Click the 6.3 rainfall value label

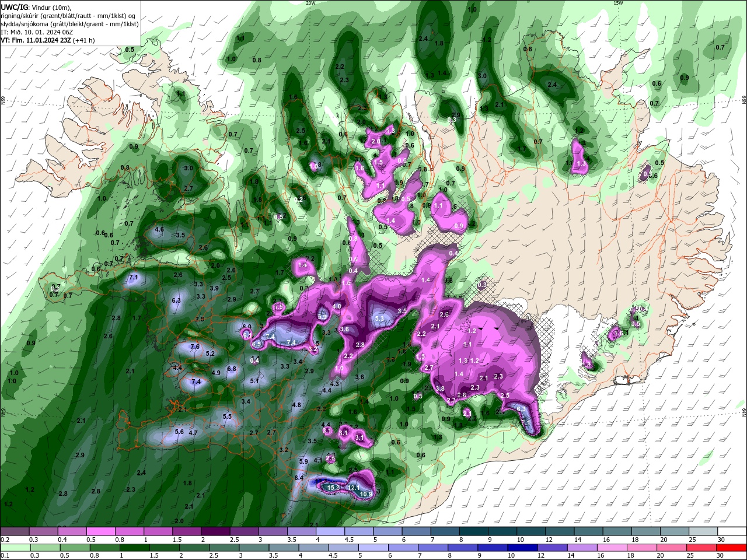coord(176,300)
